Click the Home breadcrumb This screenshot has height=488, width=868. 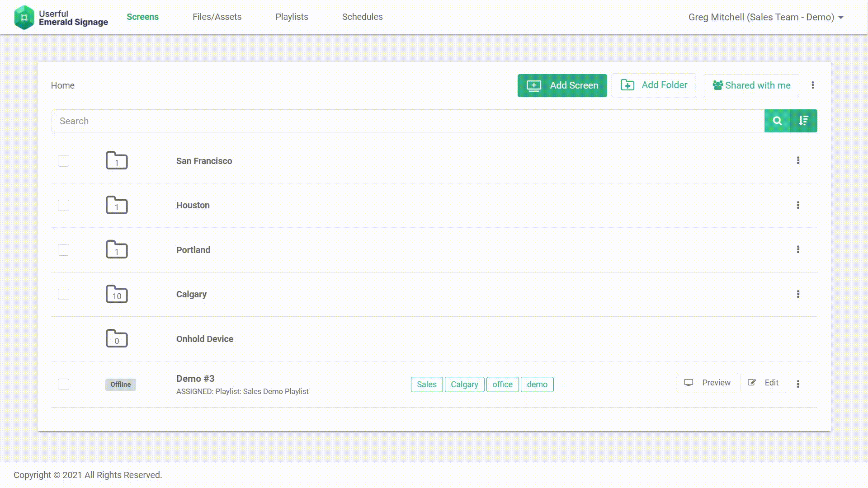click(62, 85)
